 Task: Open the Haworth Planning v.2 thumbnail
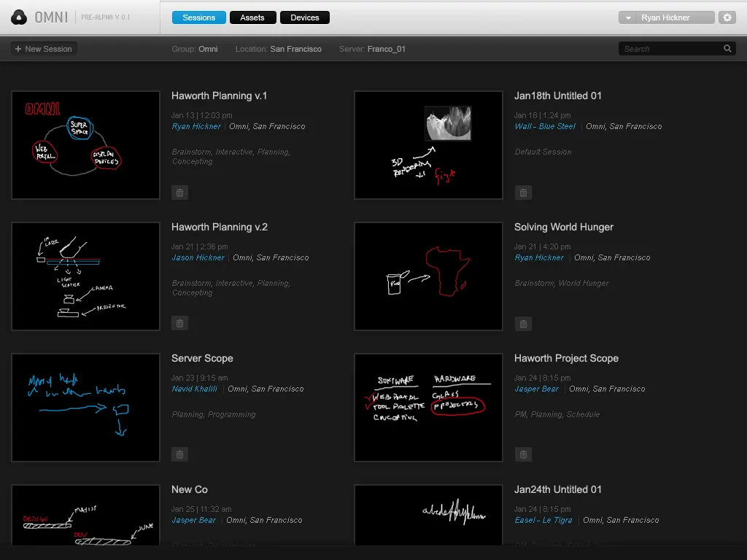click(86, 276)
